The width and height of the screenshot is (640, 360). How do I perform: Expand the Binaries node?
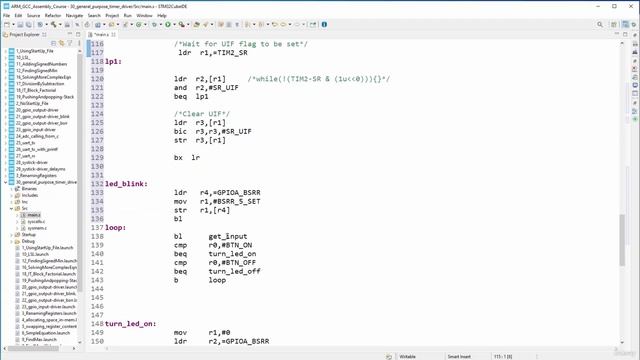[11, 189]
